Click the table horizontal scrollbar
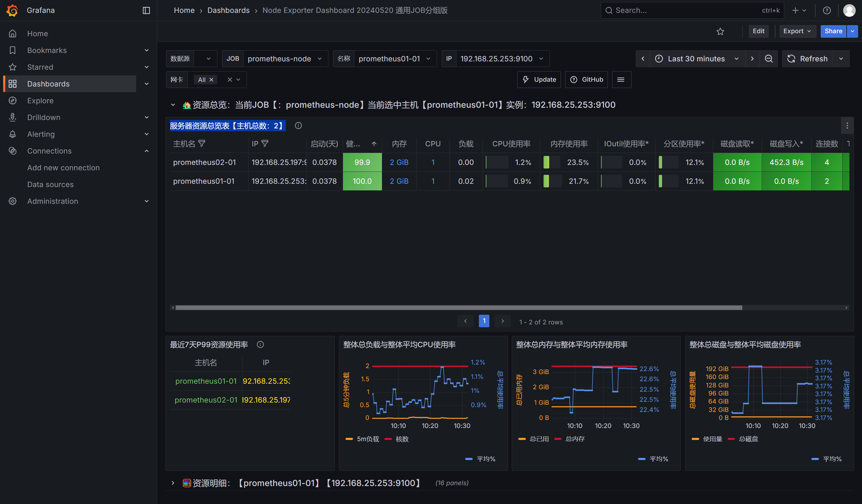The height and width of the screenshot is (504, 862). click(458, 308)
